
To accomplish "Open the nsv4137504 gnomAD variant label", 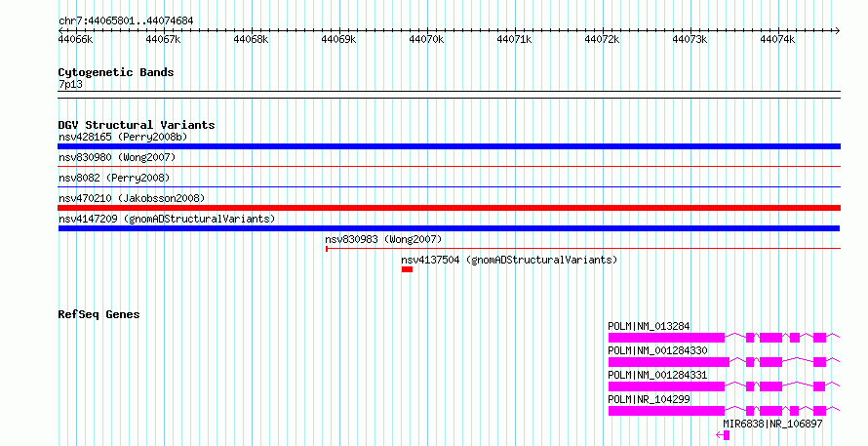I will point(509,260).
